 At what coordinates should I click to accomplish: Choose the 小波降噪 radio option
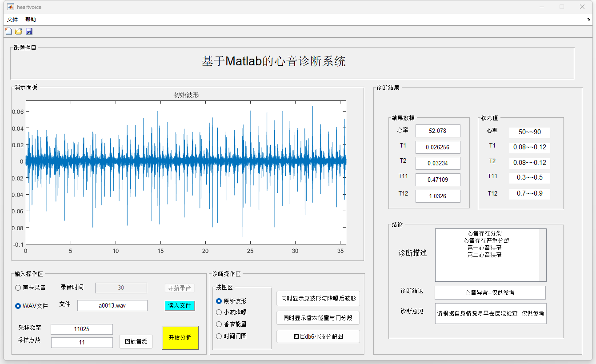coord(219,312)
